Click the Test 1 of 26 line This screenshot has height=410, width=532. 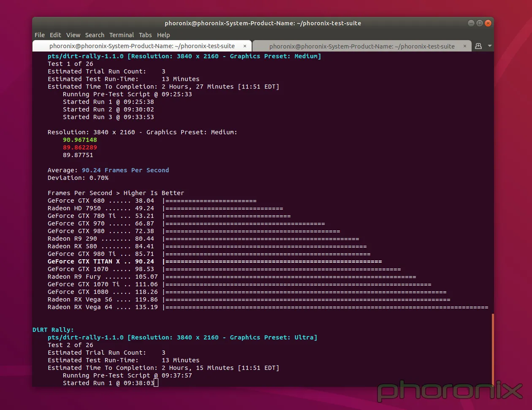coord(71,64)
